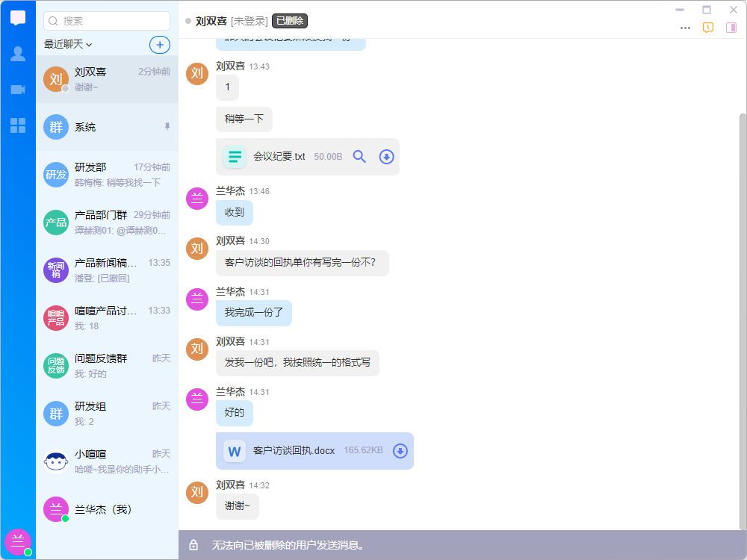Screen dimensions: 747x560
Task: Open the video meeting sidebar icon
Action: pyautogui.click(x=18, y=90)
